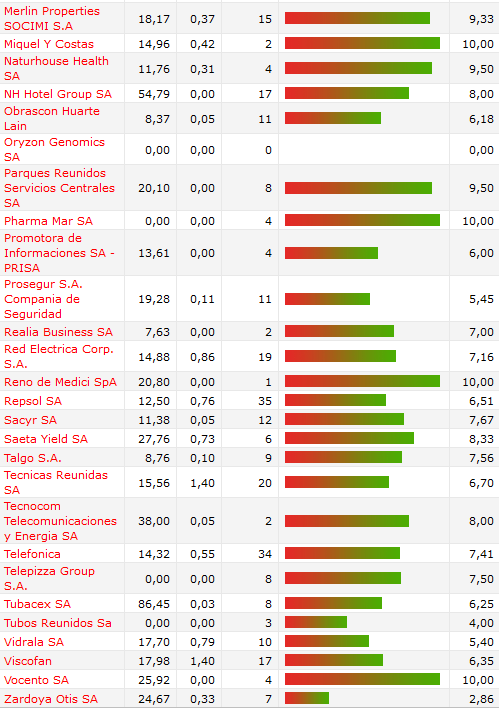Open the Miquel Y Costas company link
Image resolution: width=499 pixels, height=708 pixels.
[x=49, y=44]
